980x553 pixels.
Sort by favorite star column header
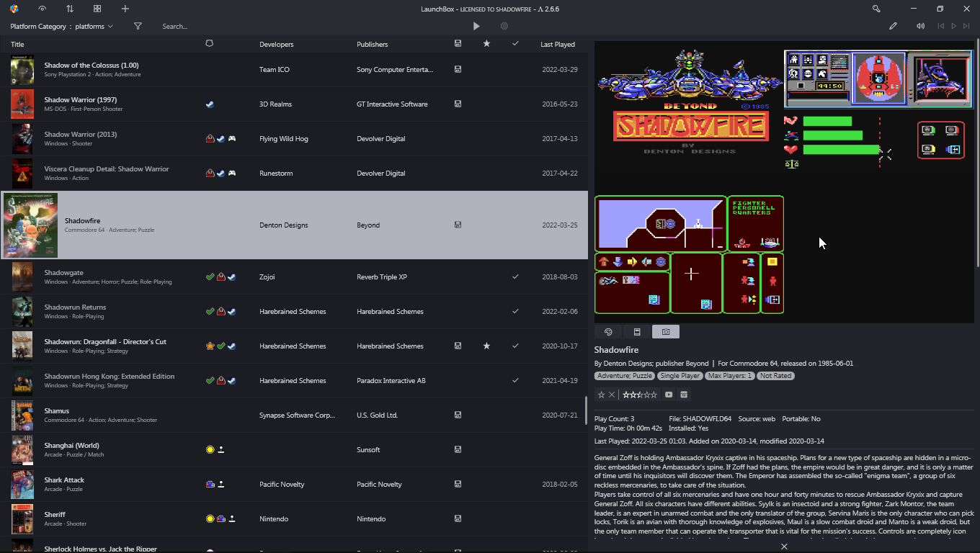pyautogui.click(x=486, y=44)
